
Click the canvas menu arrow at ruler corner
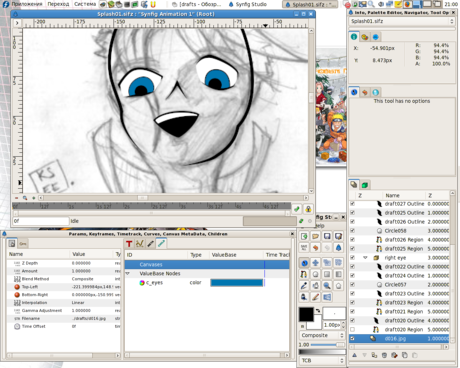click(x=17, y=23)
